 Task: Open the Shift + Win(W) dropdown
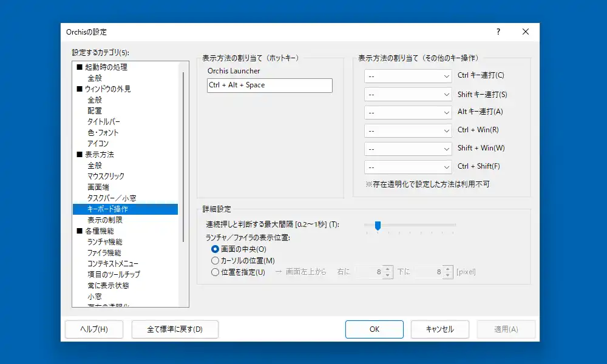pyautogui.click(x=408, y=149)
